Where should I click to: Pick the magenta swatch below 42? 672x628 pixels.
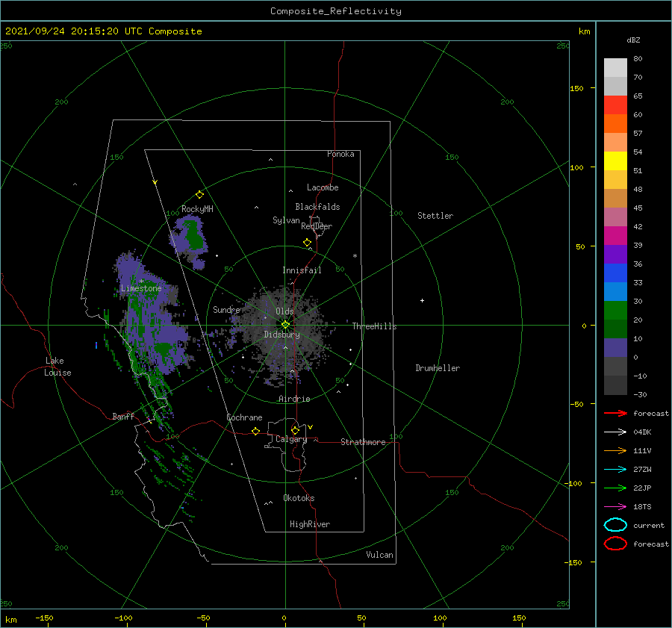click(615, 235)
